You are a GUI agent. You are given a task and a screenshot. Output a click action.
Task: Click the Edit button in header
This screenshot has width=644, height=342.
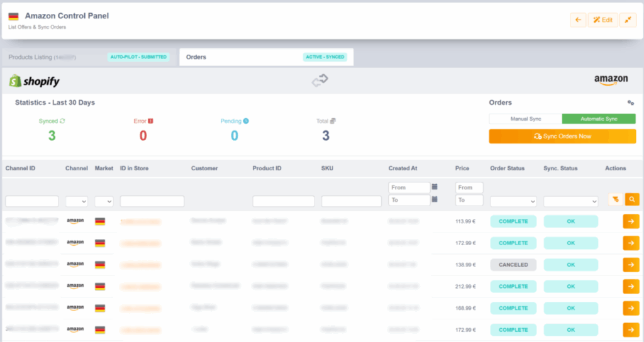tap(602, 19)
